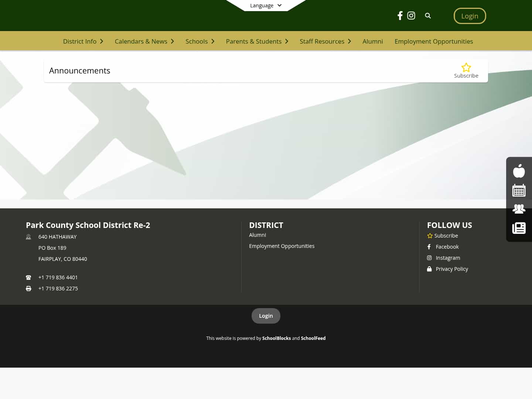Open the calendar sidebar icon
532x399 pixels.
tap(519, 190)
